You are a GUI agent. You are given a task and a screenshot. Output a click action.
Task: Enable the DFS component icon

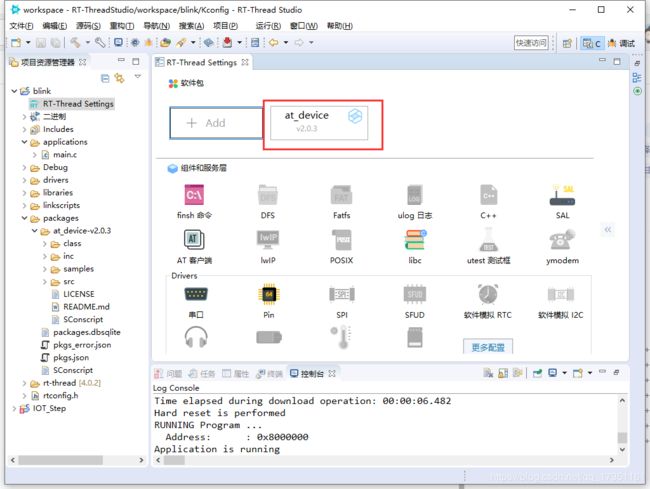268,195
